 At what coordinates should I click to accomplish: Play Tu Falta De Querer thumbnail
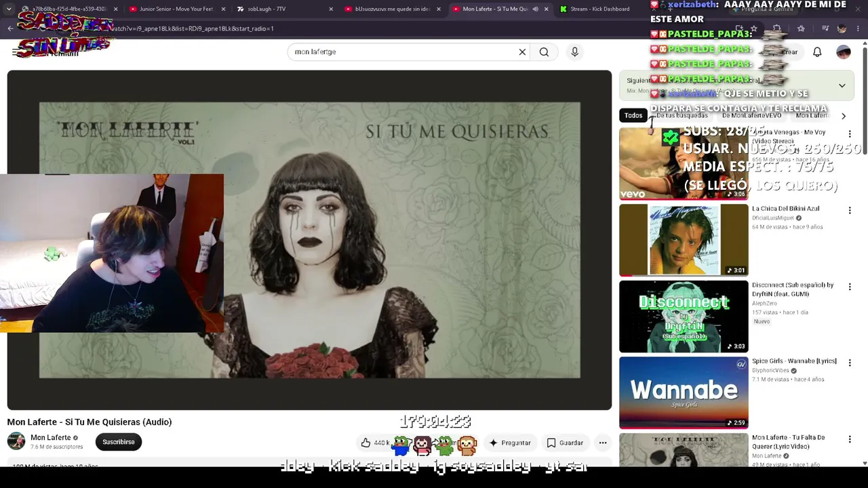click(684, 450)
